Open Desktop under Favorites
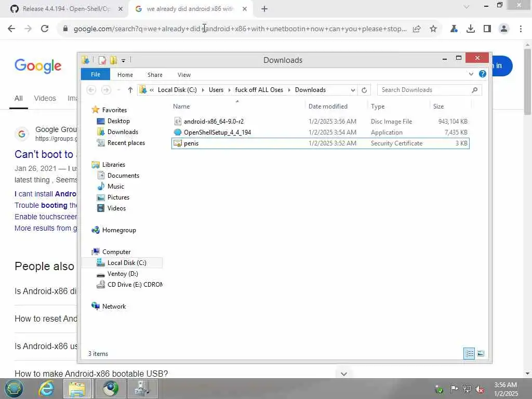This screenshot has height=399, width=532. 118,121
